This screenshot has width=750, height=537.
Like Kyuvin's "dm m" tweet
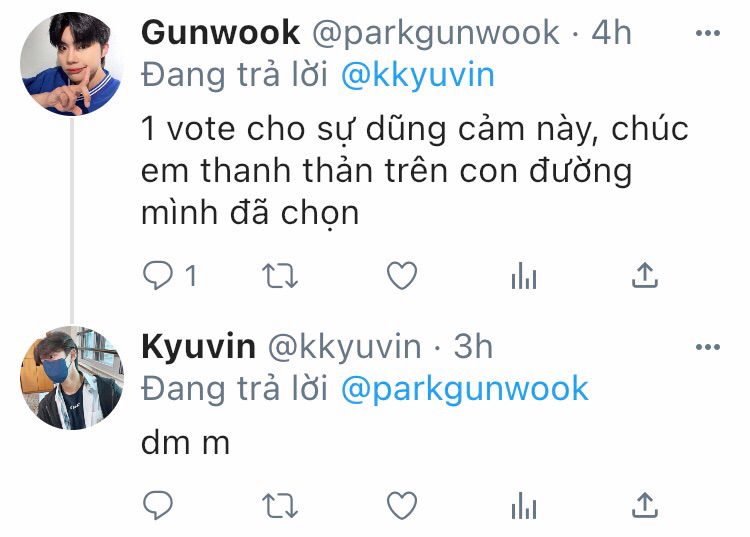pos(402,505)
